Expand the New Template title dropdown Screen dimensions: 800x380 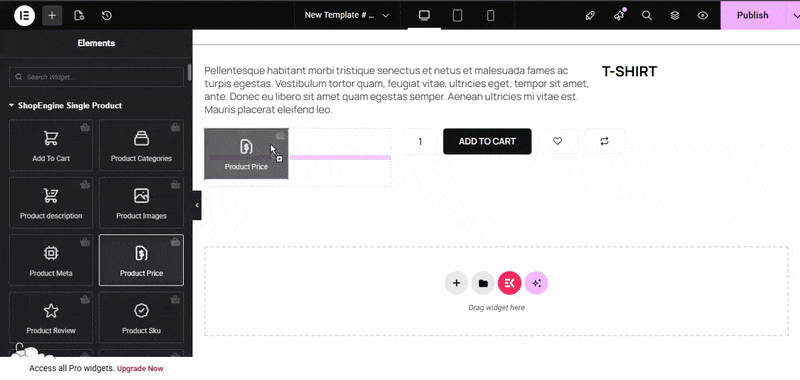pos(347,15)
